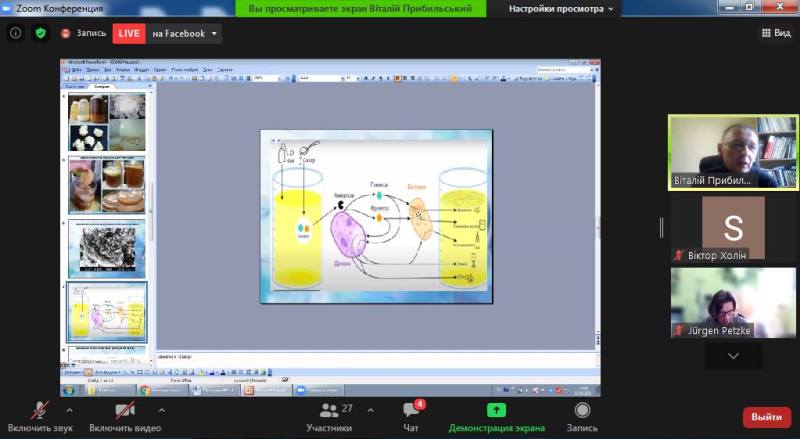Screen dimensions: 800x439
Task: Select the jars slide thumbnail in PowerPoint
Action: pyautogui.click(x=107, y=122)
